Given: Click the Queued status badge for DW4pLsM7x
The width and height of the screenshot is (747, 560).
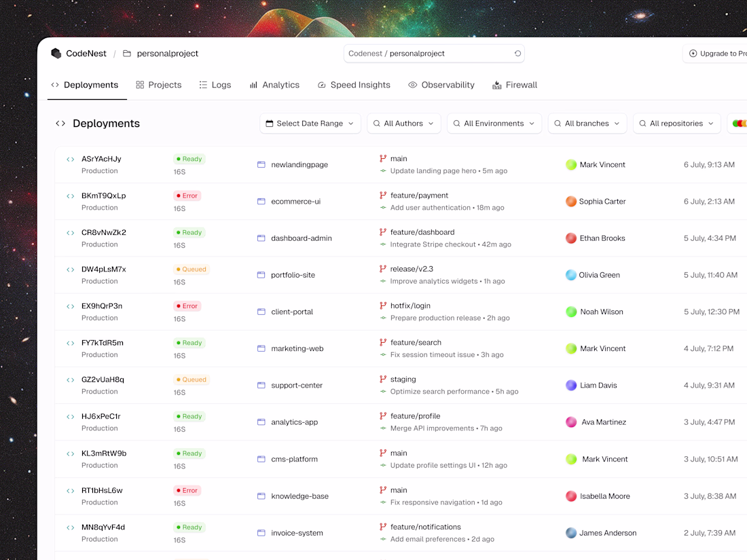Looking at the screenshot, I should pyautogui.click(x=192, y=269).
